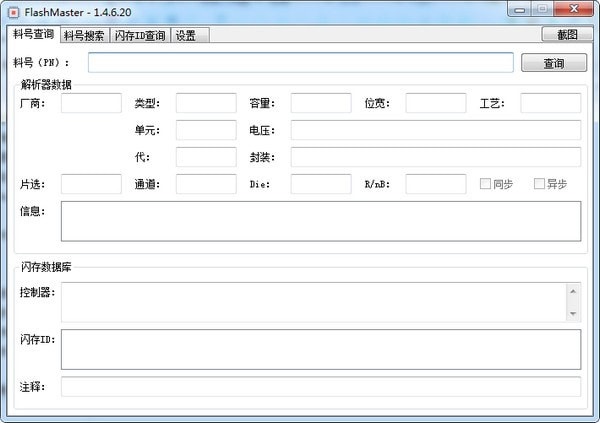Focus the 料号 (PN) input field

(x=300, y=63)
